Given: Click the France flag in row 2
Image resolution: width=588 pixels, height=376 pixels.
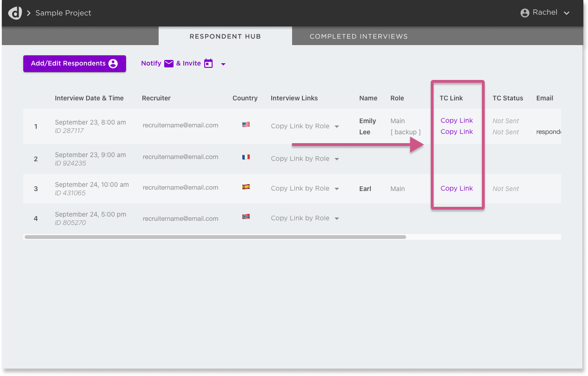Looking at the screenshot, I should (246, 157).
